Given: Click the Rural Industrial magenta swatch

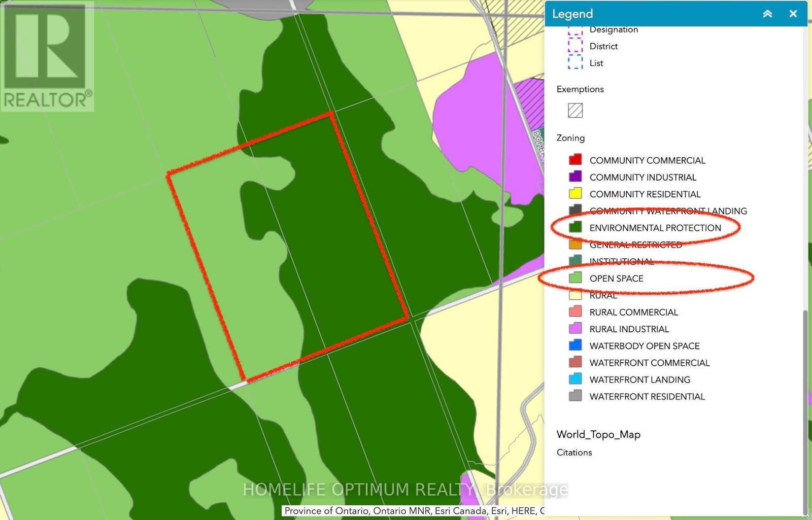Looking at the screenshot, I should (x=575, y=328).
